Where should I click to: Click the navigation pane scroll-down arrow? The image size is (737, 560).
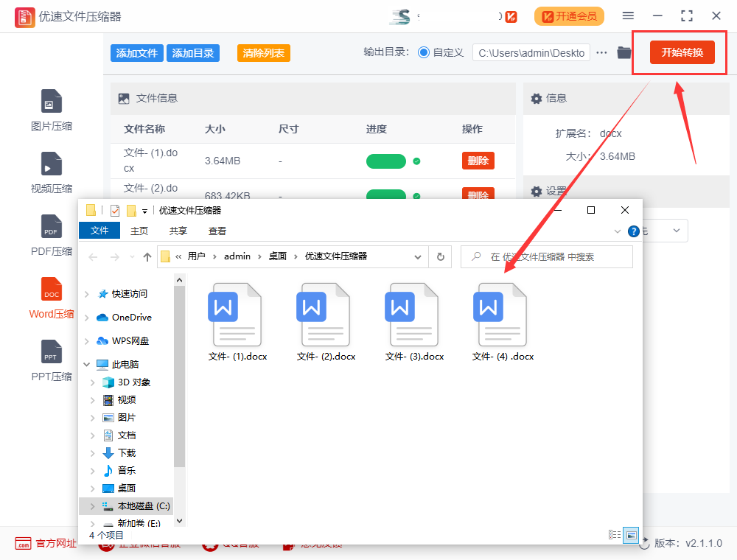tap(179, 520)
